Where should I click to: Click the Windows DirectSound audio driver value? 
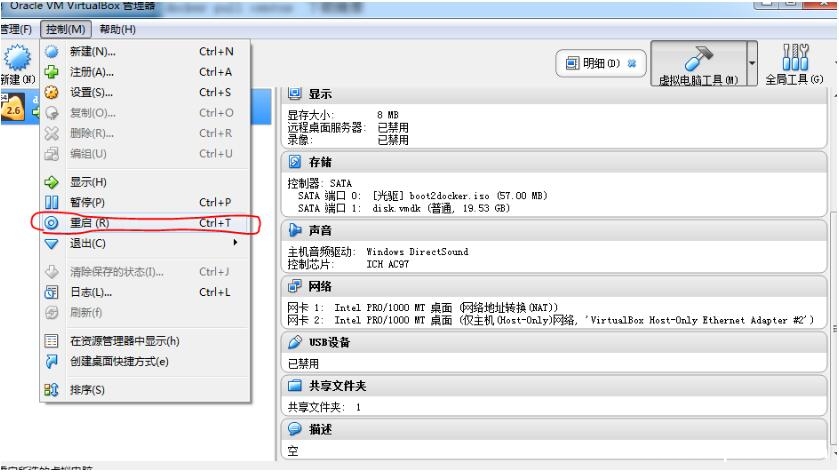coord(417,251)
